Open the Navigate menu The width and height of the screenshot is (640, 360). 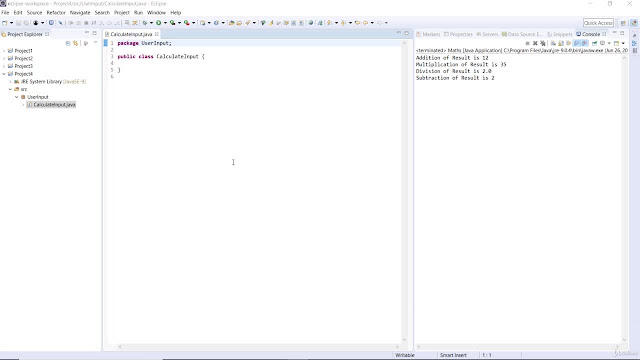80,13
